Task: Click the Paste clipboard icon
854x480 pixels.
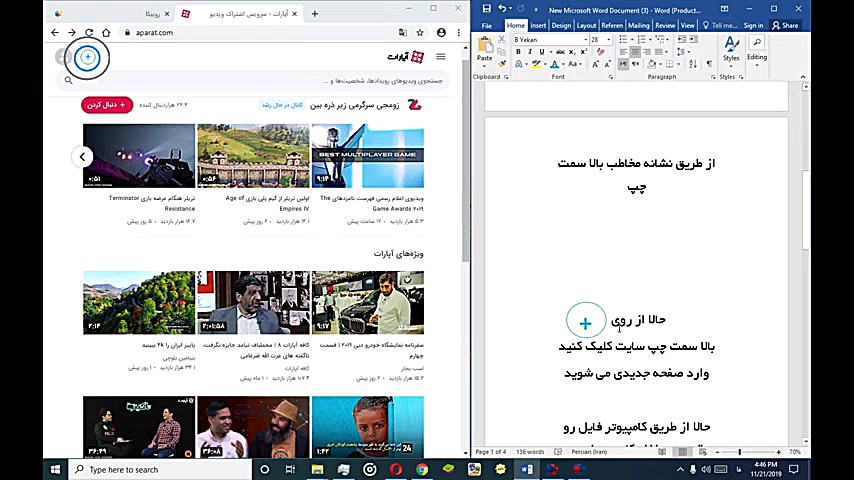Action: 484,45
